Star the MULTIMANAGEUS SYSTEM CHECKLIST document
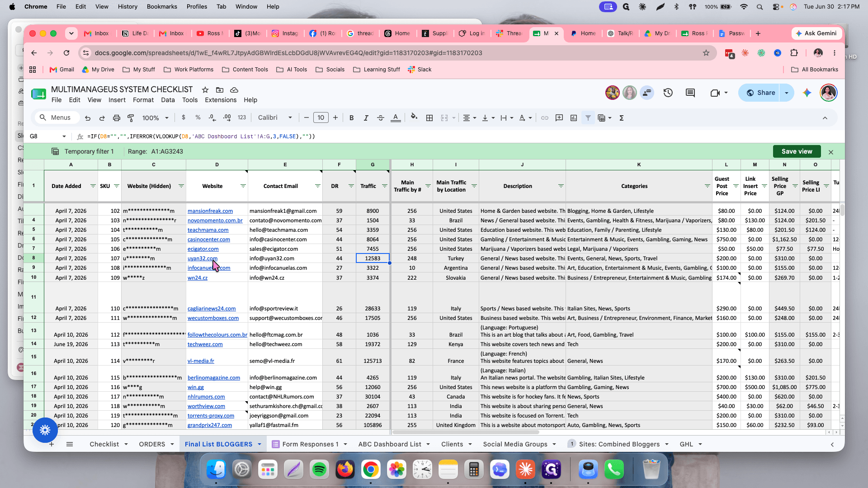868x488 pixels. [205, 90]
